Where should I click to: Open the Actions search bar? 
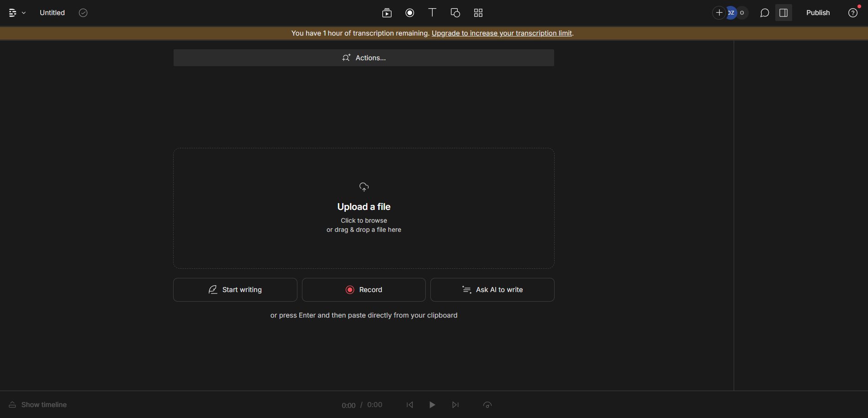pos(364,58)
